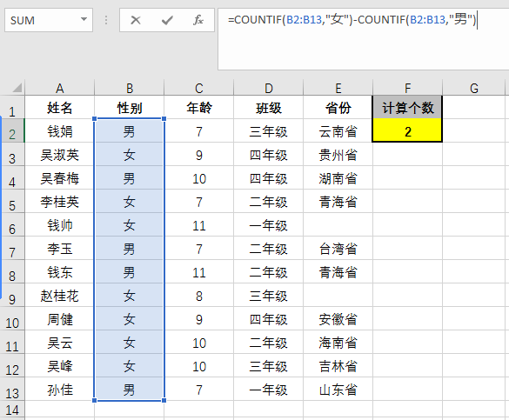509x420 pixels.
Task: Click 吉林省 province cell
Action: pyautogui.click(x=338, y=365)
